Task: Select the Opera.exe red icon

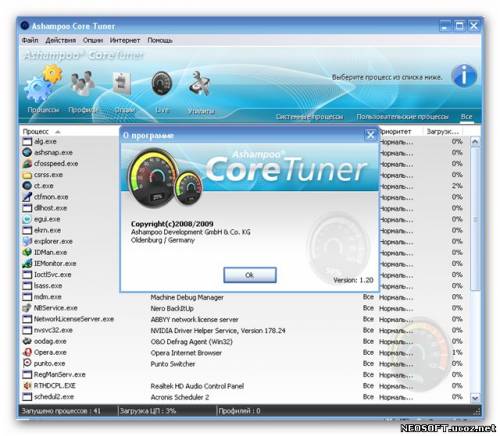Action: point(27,352)
